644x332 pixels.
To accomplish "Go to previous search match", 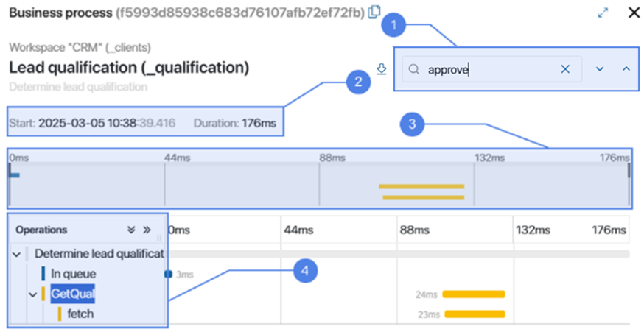I will [626, 69].
